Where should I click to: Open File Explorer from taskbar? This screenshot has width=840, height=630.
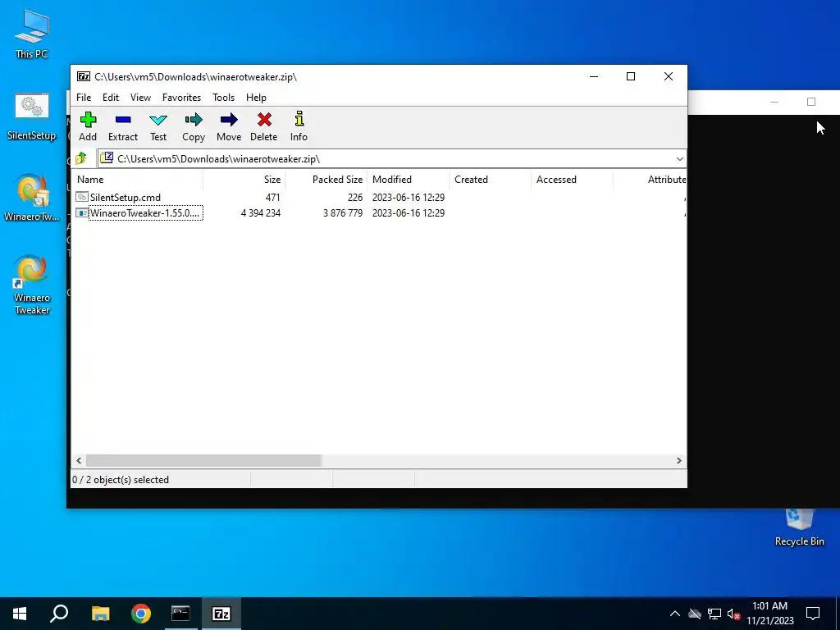coord(100,614)
